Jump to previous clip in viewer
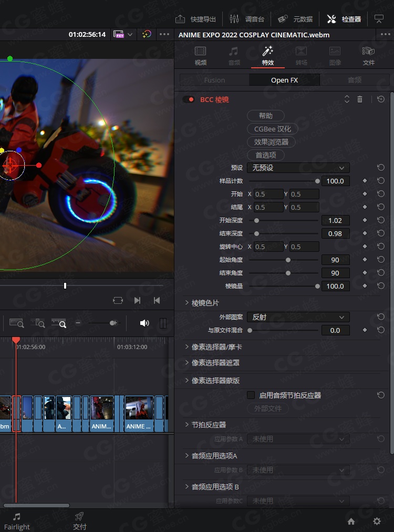Viewport: 394px width, 532px height. [157, 301]
